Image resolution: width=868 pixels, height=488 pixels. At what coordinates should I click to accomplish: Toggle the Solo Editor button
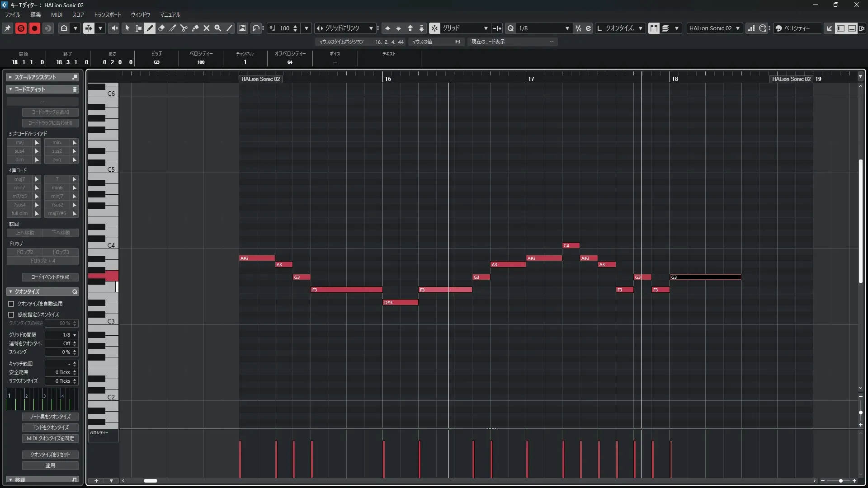coord(21,28)
